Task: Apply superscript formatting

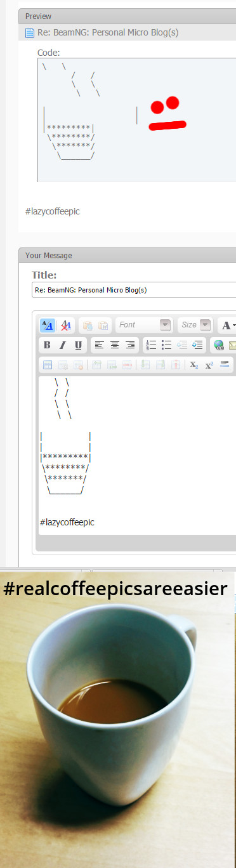Action: tap(209, 365)
